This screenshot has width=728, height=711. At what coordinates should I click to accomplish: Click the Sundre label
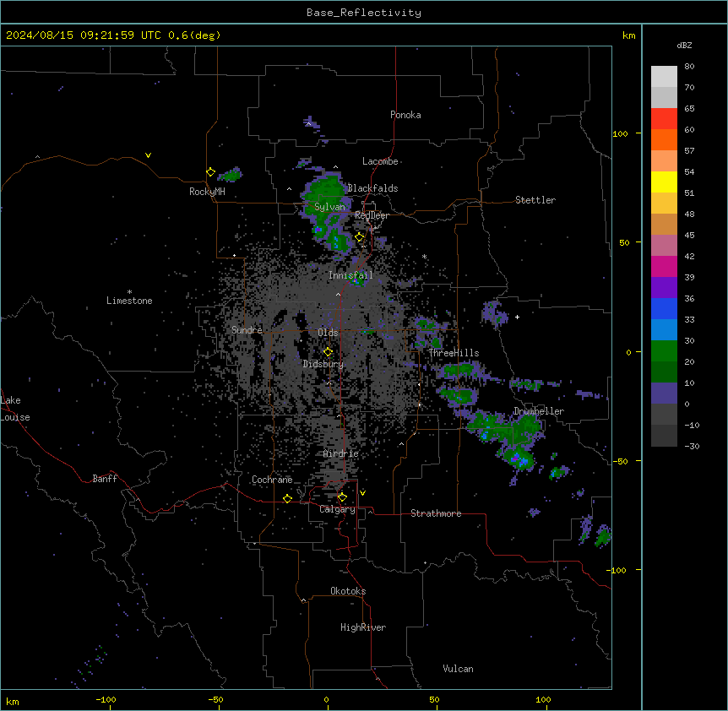[247, 330]
